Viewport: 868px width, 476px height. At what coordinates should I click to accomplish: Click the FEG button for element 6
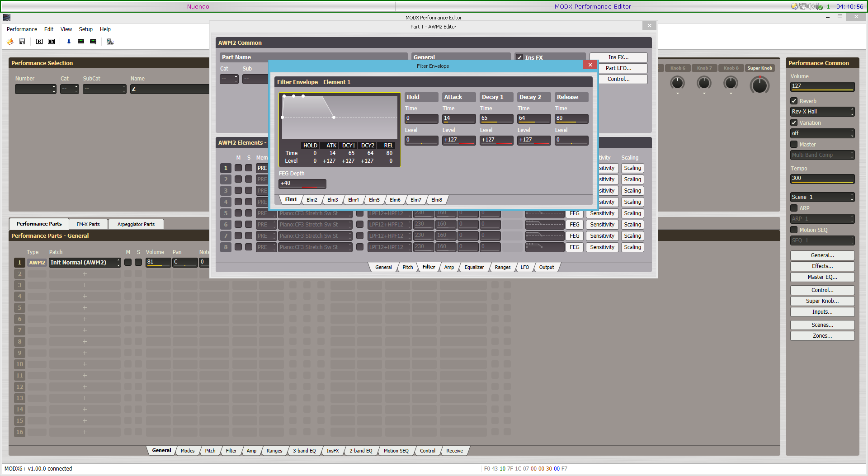coord(575,225)
